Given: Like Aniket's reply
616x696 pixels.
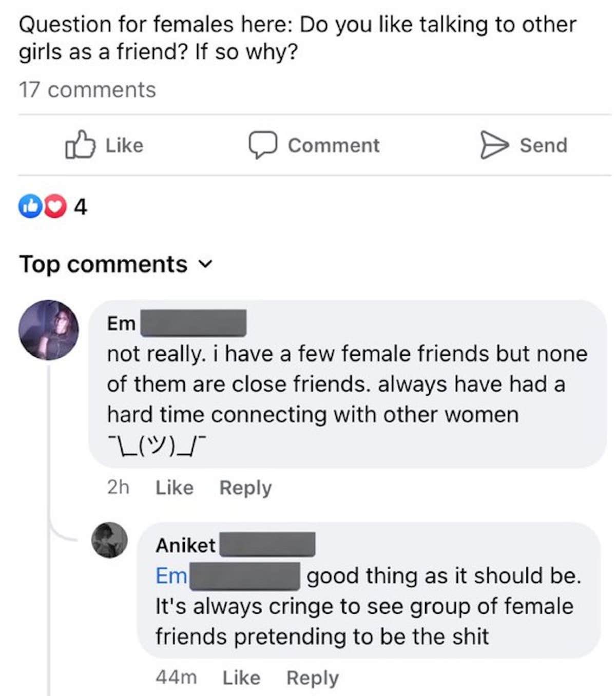Looking at the screenshot, I should click(241, 678).
